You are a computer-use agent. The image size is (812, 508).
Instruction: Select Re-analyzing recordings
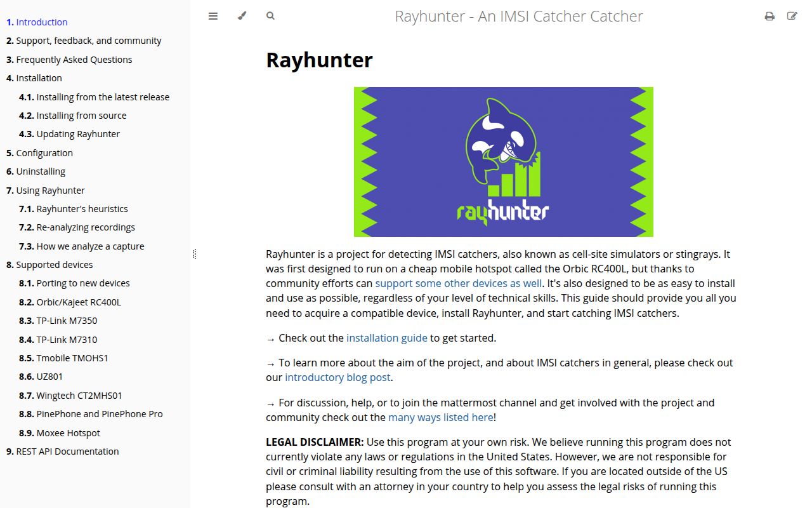click(x=77, y=227)
